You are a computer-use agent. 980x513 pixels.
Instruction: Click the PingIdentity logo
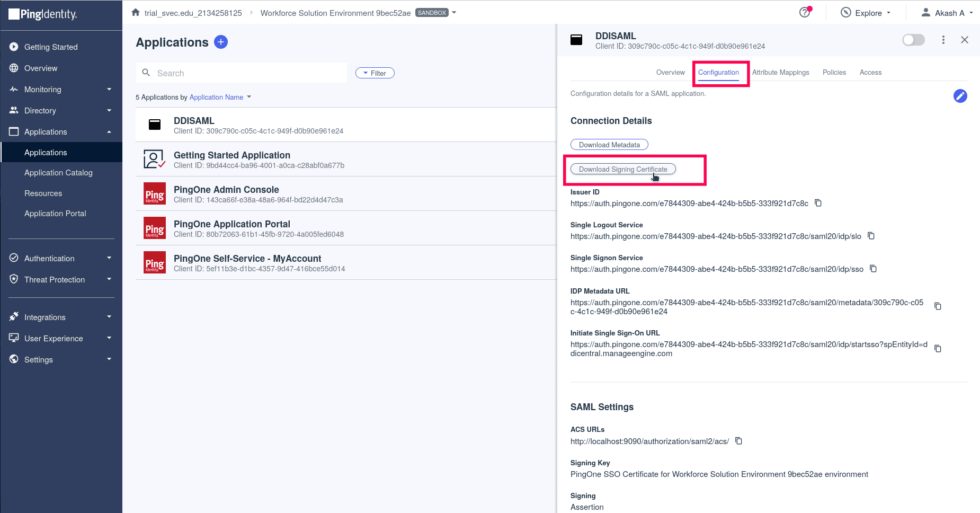pyautogui.click(x=43, y=14)
